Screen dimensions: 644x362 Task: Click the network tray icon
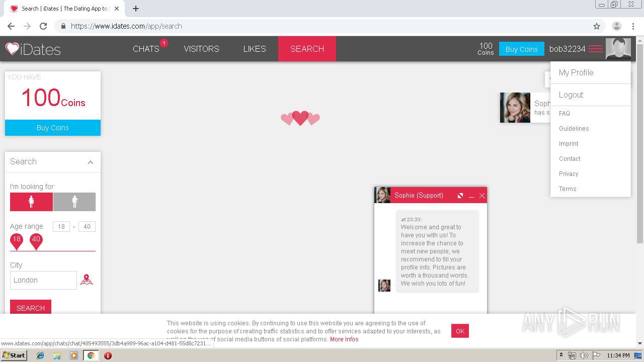[x=572, y=355]
